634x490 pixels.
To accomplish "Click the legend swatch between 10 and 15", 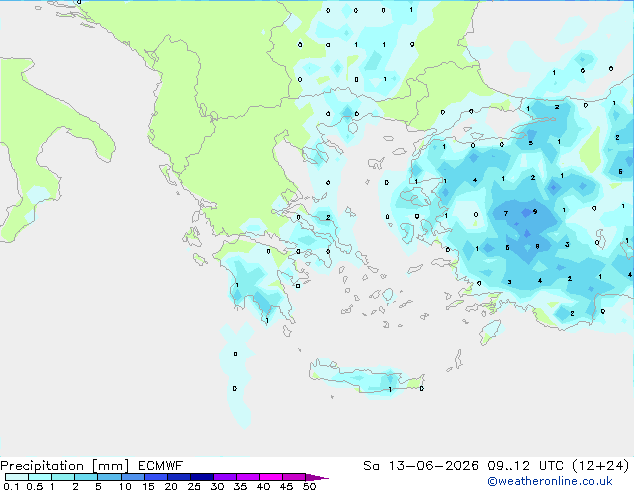I will 133,477.
